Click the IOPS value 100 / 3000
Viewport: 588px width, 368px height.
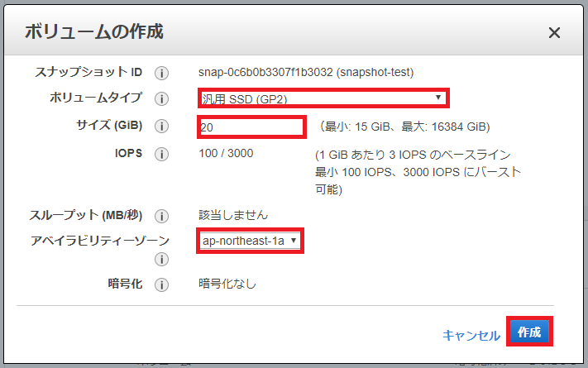click(x=226, y=154)
